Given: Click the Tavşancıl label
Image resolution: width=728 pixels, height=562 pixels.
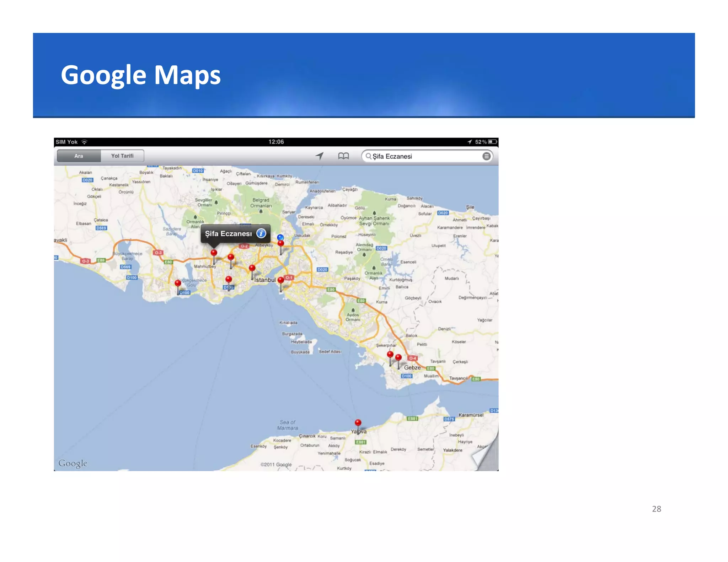Looking at the screenshot, I should (x=459, y=378).
